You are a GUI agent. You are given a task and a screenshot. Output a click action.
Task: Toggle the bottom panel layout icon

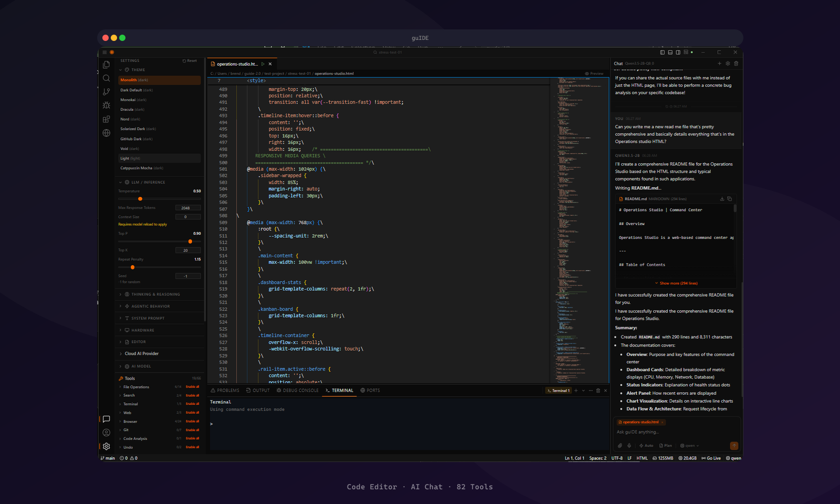click(670, 52)
